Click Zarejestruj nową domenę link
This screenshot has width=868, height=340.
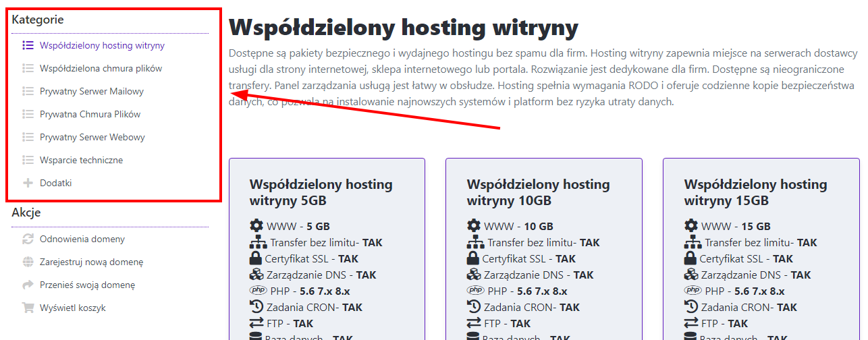[91, 262]
